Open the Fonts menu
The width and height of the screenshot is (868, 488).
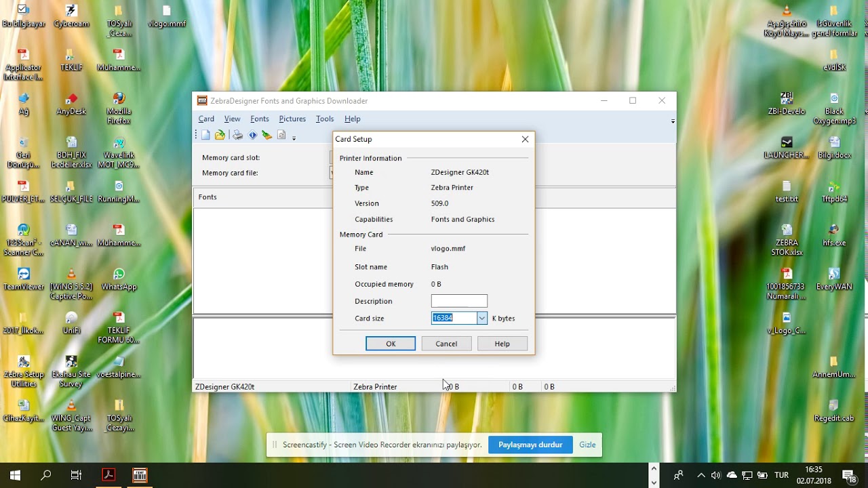pyautogui.click(x=260, y=119)
